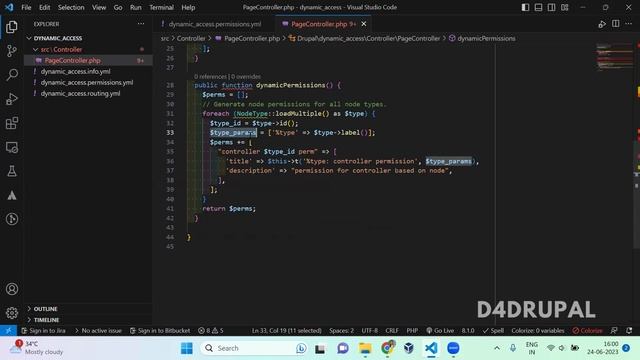This screenshot has width=640, height=360.
Task: Click the Ln 33, Col 19 position indicator
Action: [x=287, y=331]
